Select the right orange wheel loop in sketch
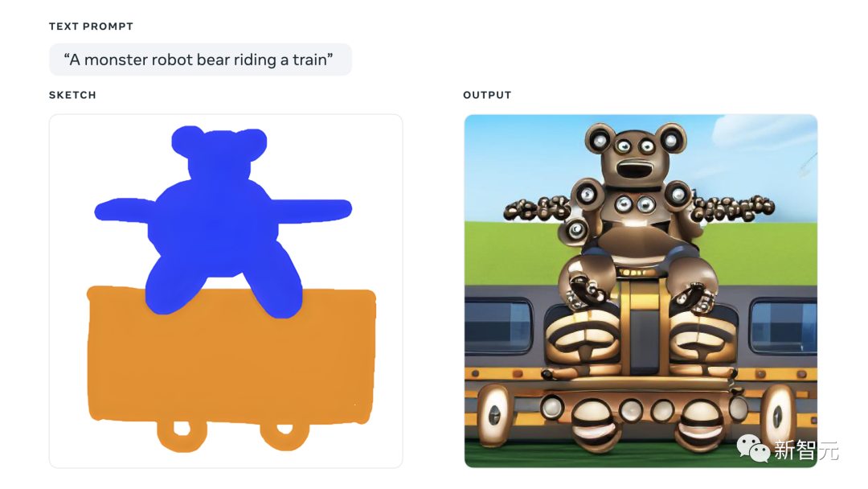The width and height of the screenshot is (868, 489). tap(285, 435)
